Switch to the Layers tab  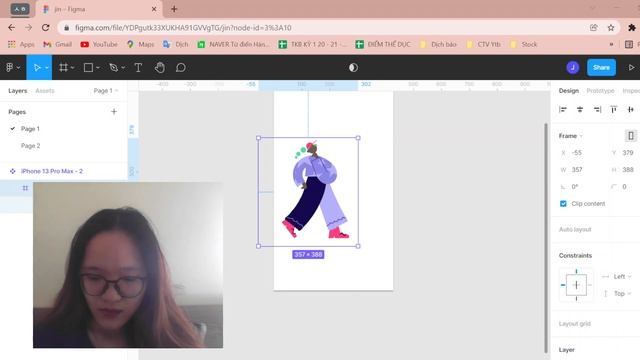pyautogui.click(x=18, y=91)
